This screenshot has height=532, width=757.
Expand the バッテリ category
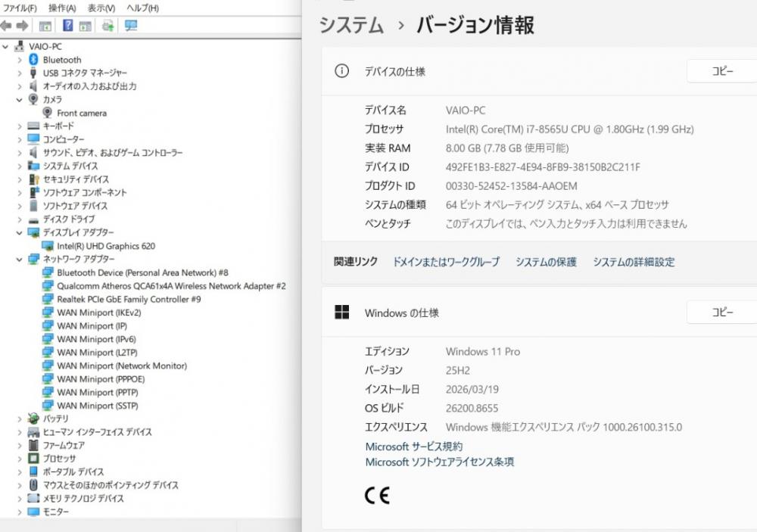coord(20,419)
